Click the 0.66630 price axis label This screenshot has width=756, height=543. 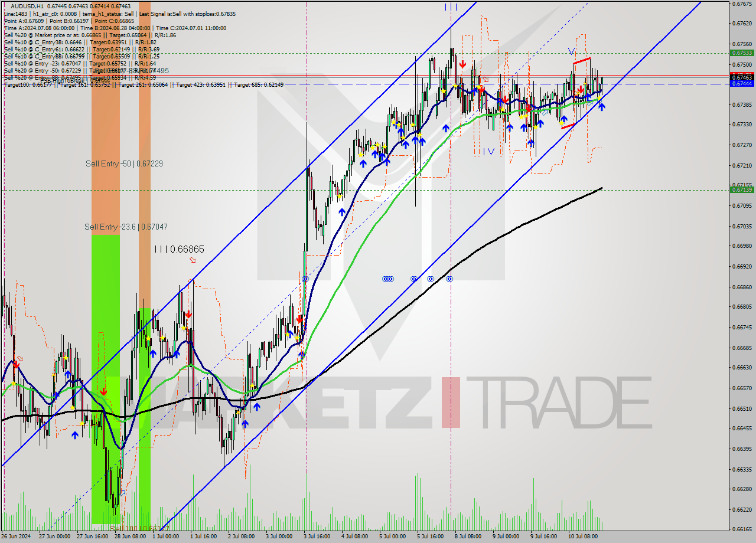pos(742,368)
